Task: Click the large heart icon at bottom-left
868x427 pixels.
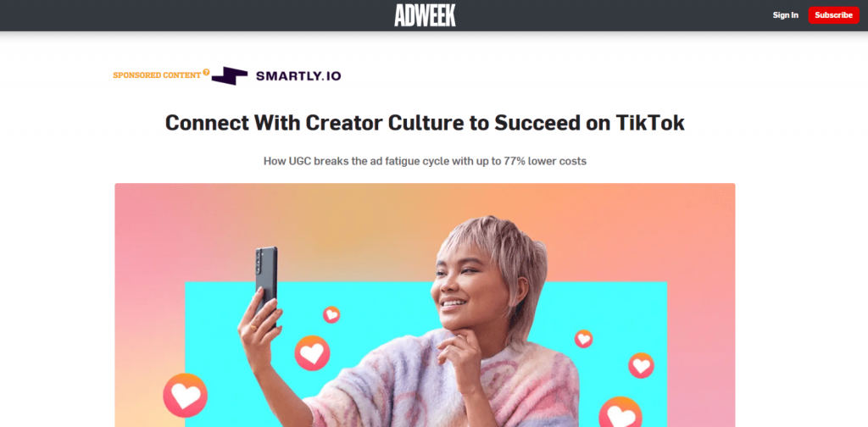Action: coord(186,395)
